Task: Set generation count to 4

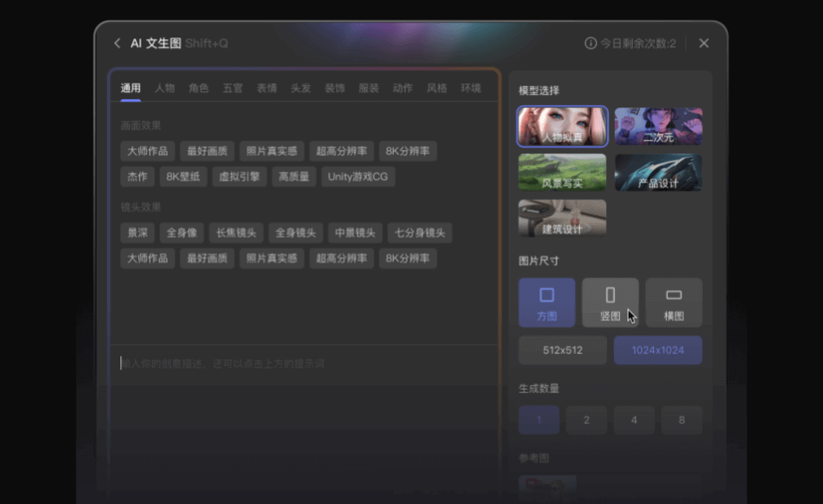Action: (634, 420)
